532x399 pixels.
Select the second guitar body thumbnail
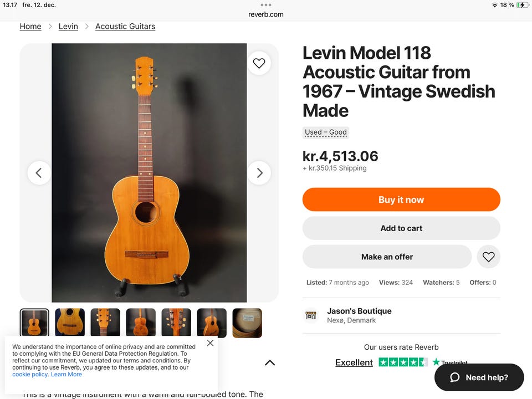70,323
